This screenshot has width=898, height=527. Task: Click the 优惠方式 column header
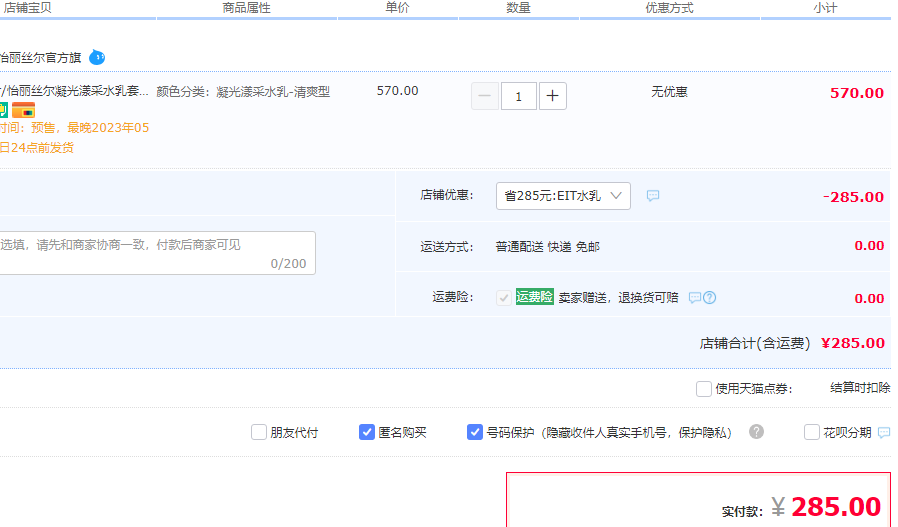[x=669, y=7]
